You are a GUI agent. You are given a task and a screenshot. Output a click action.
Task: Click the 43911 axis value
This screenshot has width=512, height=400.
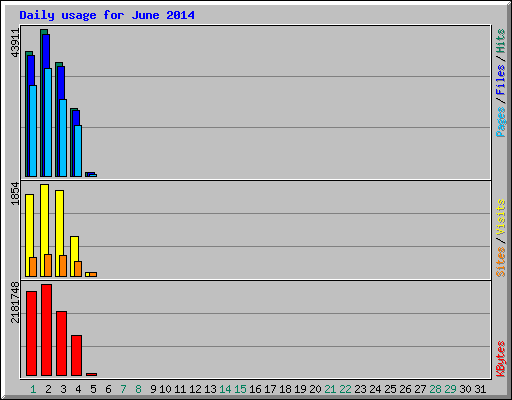[15, 43]
